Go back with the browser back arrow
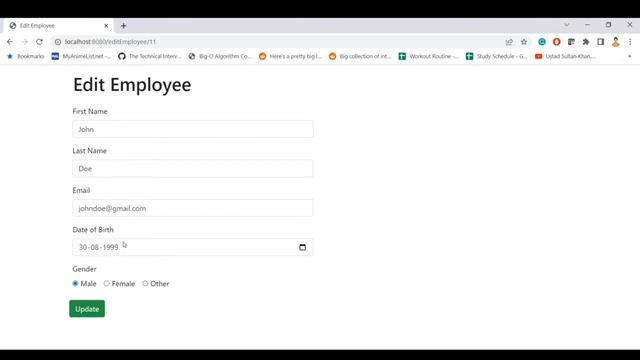Viewport: 640px width, 360px height. coord(10,42)
